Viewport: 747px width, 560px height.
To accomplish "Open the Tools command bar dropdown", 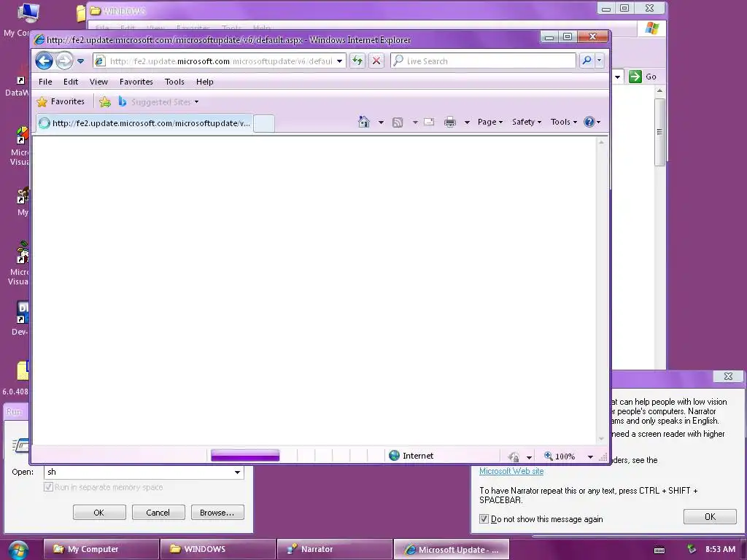I will pos(564,122).
